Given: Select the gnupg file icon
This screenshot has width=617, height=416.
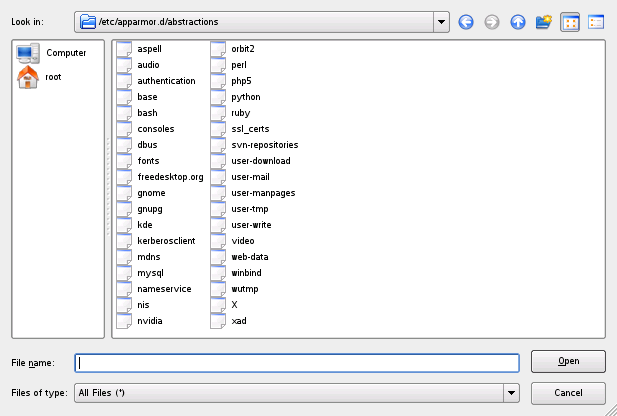Looking at the screenshot, I should (x=124, y=209).
